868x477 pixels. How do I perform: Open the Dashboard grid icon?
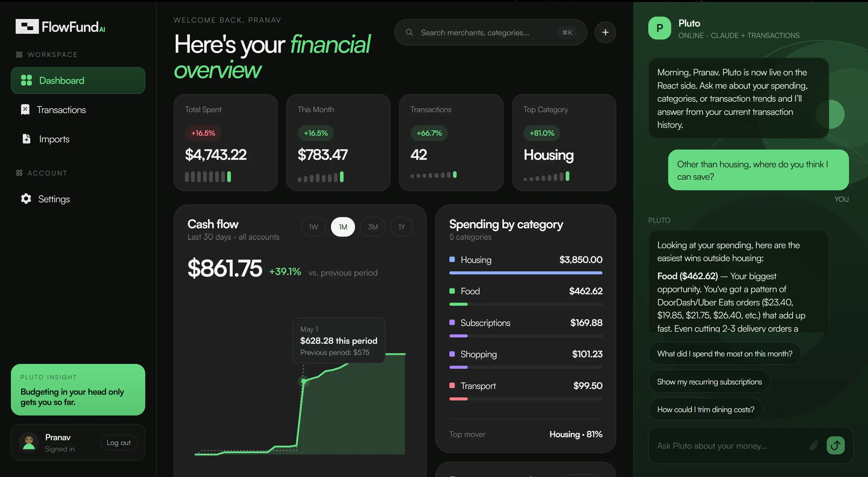pos(26,80)
